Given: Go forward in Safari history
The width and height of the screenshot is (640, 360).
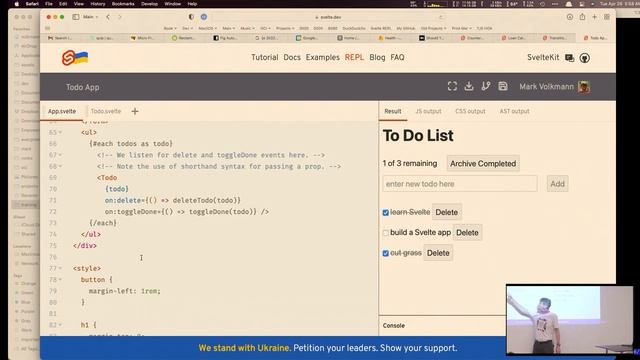Looking at the screenshot, I should 120,17.
